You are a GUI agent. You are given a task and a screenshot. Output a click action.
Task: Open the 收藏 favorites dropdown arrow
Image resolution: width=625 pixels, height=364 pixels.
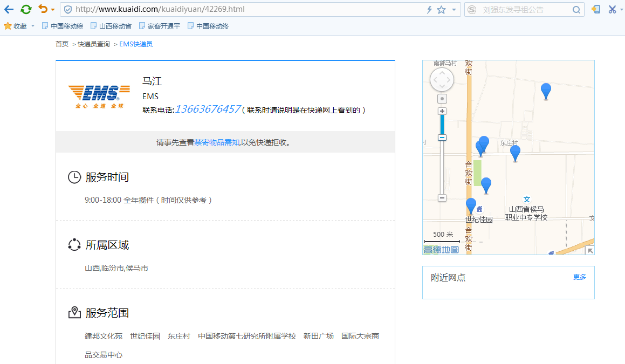33,26
